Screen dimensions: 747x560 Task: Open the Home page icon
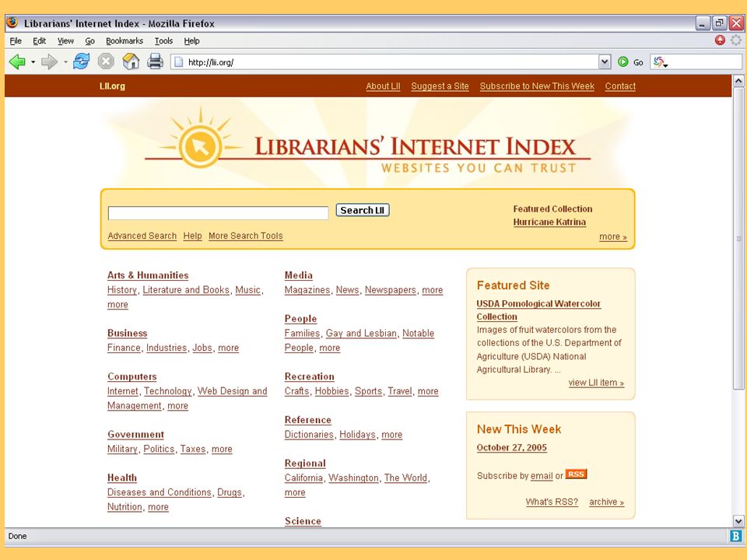point(131,61)
